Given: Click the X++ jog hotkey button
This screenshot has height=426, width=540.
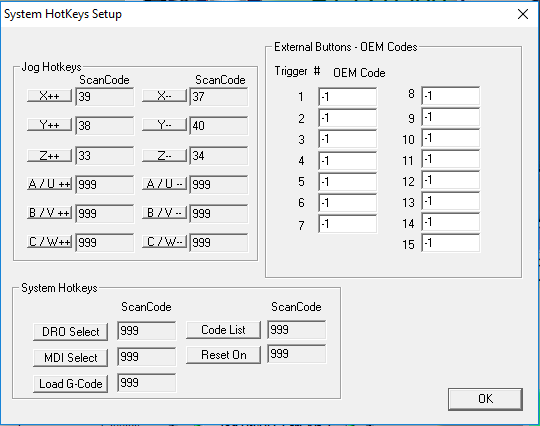Looking at the screenshot, I should pos(50,96).
